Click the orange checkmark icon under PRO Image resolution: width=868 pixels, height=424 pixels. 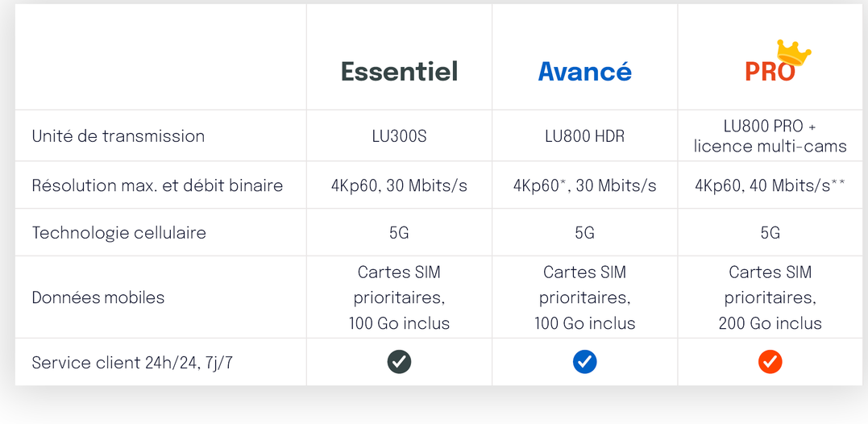pyautogui.click(x=770, y=362)
